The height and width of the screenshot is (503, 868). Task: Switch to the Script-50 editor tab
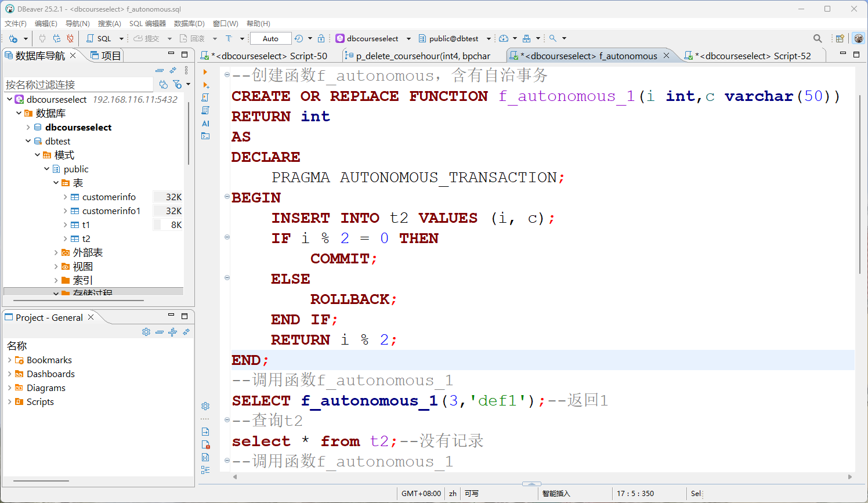(x=264, y=56)
